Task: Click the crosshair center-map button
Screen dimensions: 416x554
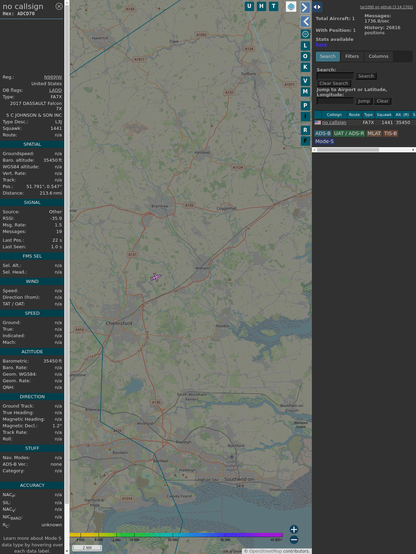Action: click(x=305, y=34)
